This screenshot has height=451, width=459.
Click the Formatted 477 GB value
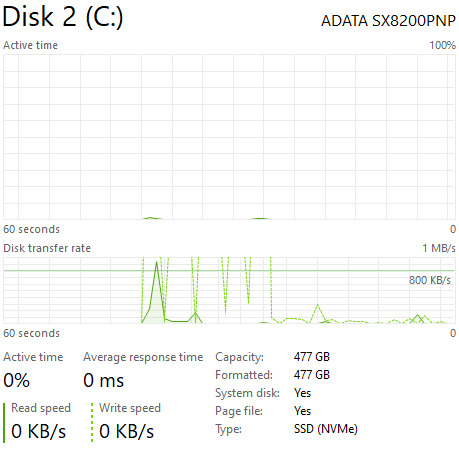pyautogui.click(x=312, y=375)
